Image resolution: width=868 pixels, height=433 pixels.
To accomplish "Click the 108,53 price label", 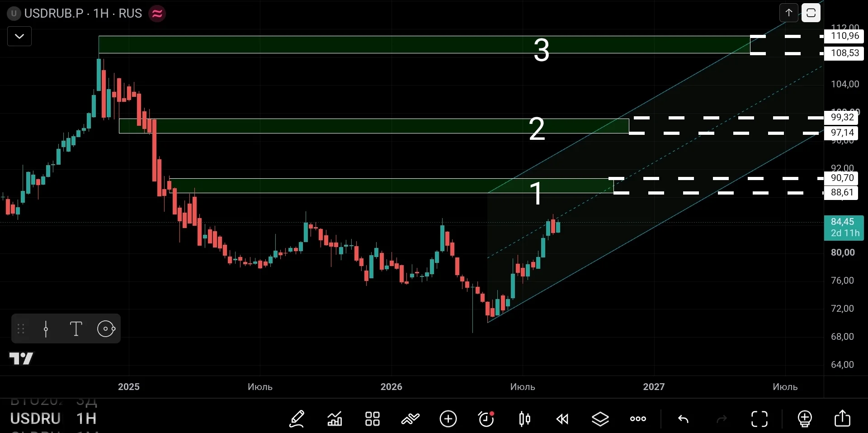I will (844, 53).
